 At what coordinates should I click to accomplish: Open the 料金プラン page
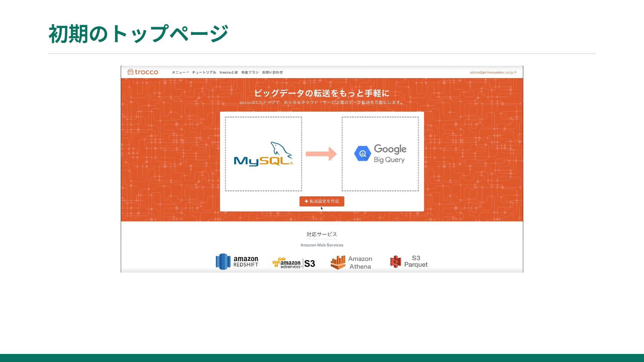[250, 72]
